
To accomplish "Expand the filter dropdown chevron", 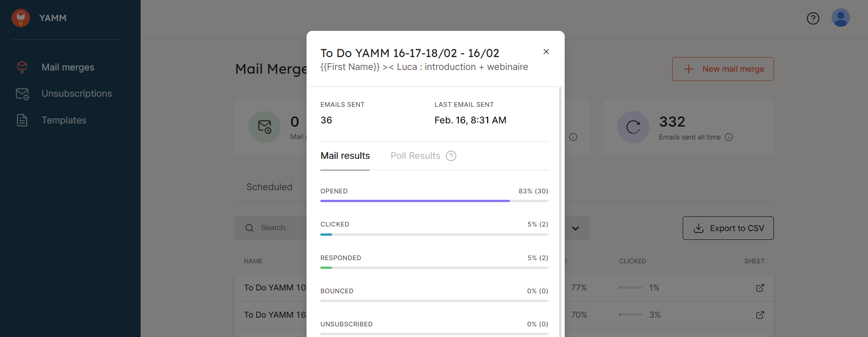I will (x=576, y=228).
